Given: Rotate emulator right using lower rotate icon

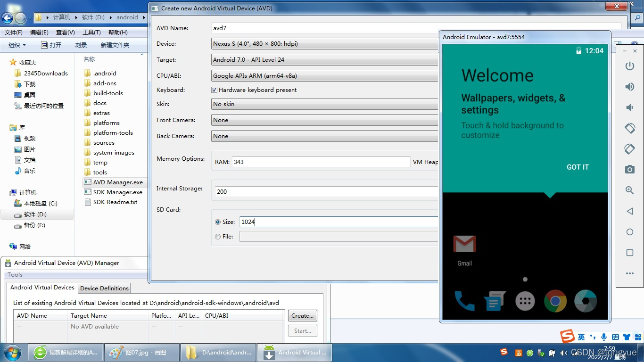Looking at the screenshot, I should (x=629, y=149).
